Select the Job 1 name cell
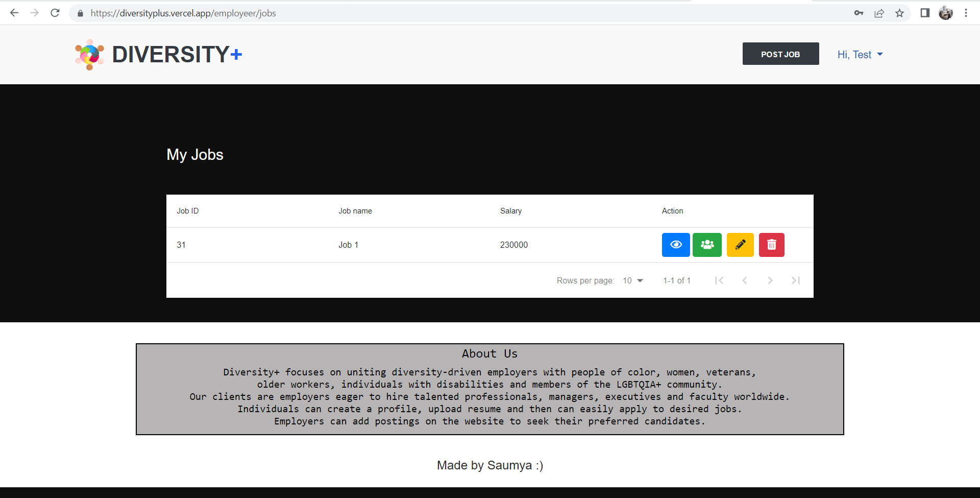The height and width of the screenshot is (498, 980). point(349,245)
